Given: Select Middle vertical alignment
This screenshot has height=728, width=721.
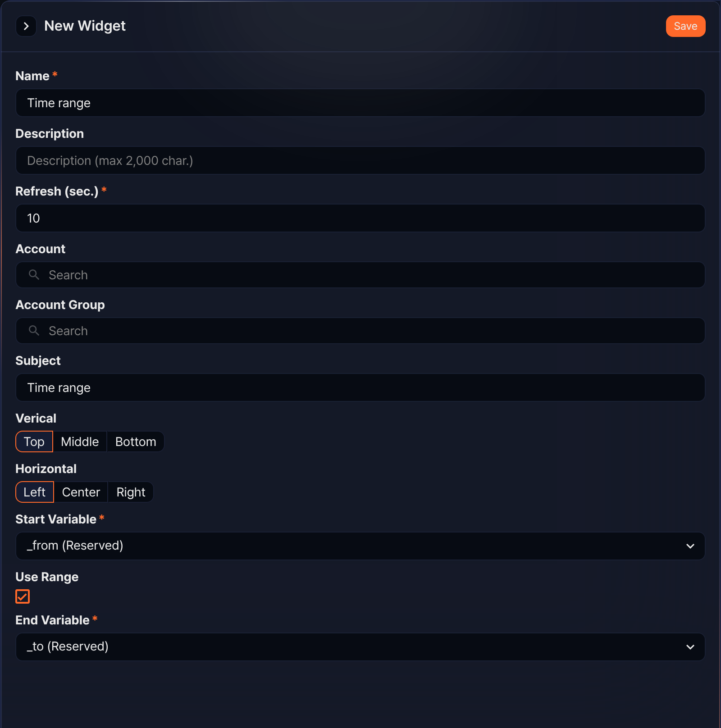Looking at the screenshot, I should pos(80,441).
